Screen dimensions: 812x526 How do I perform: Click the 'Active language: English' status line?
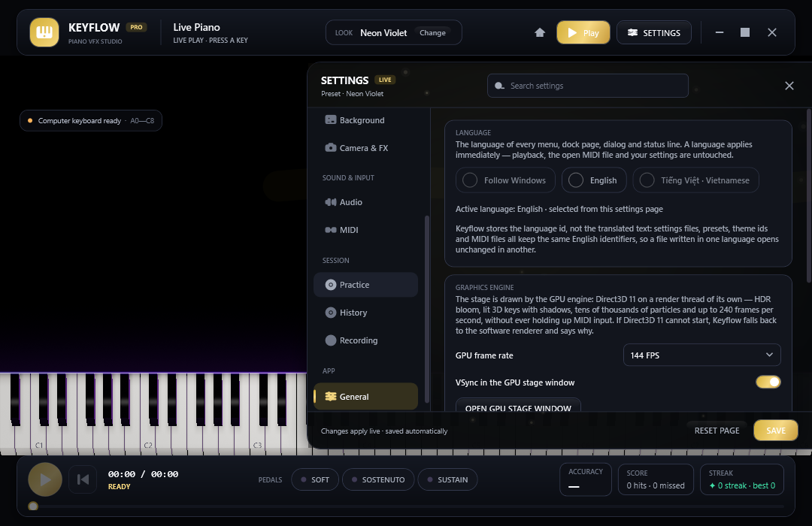click(x=559, y=209)
